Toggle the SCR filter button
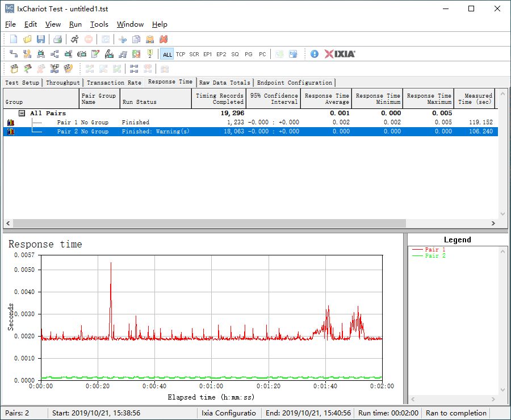 pyautogui.click(x=194, y=54)
